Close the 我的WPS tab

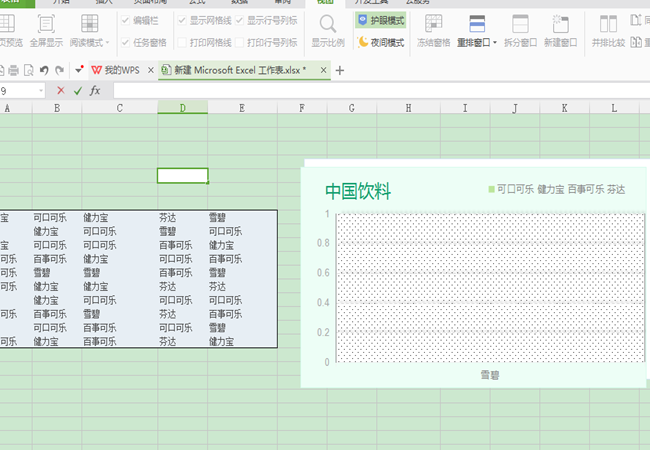pyautogui.click(x=151, y=70)
